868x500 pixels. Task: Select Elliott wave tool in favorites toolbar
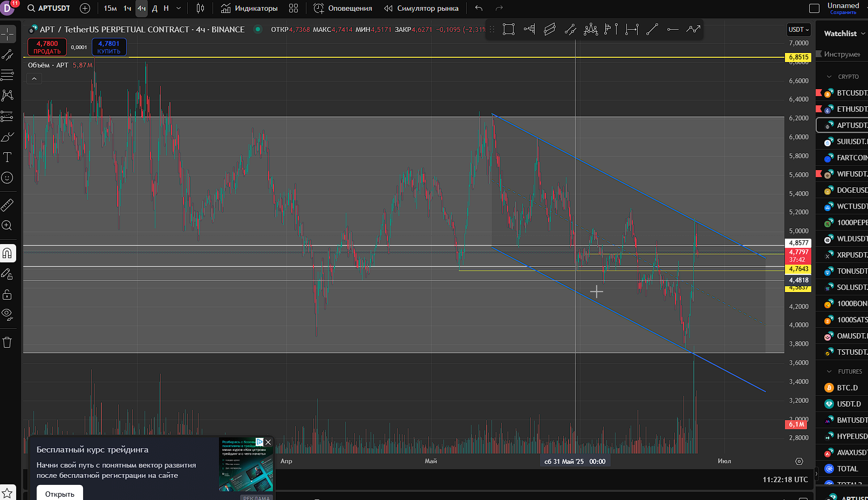591,29
